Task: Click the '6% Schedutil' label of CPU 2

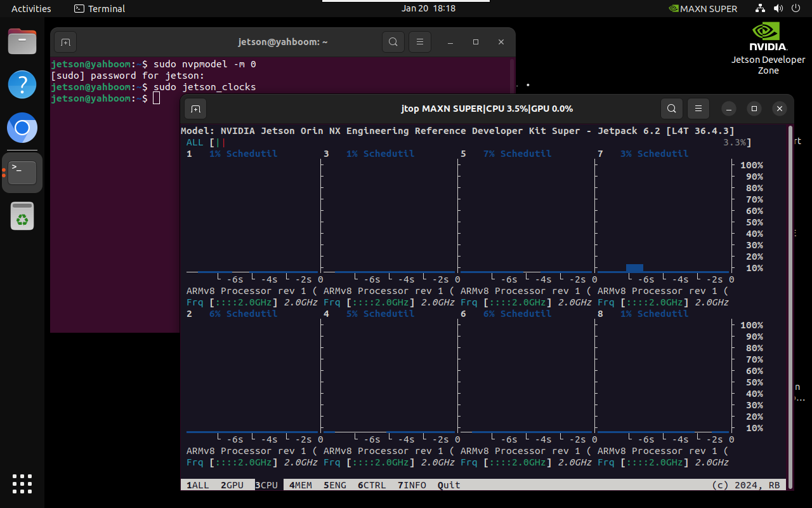Action: [243, 314]
